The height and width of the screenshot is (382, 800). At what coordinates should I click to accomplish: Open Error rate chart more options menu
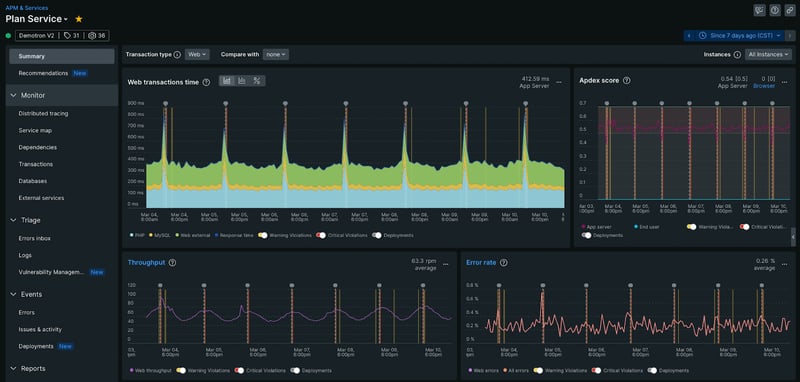pyautogui.click(x=785, y=264)
